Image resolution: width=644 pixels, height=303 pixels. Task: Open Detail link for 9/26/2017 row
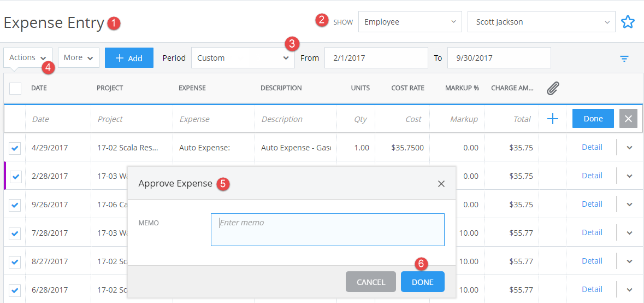[x=592, y=203]
